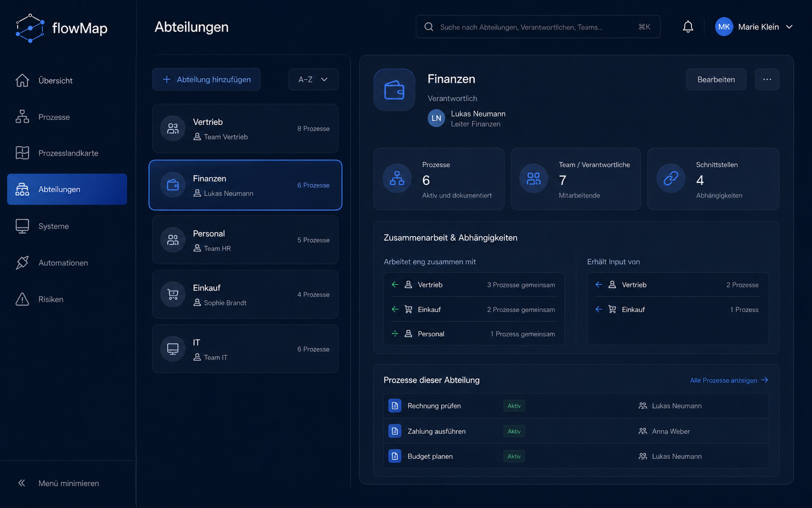Select the Personal department card
This screenshot has height=508, width=812.
[245, 240]
